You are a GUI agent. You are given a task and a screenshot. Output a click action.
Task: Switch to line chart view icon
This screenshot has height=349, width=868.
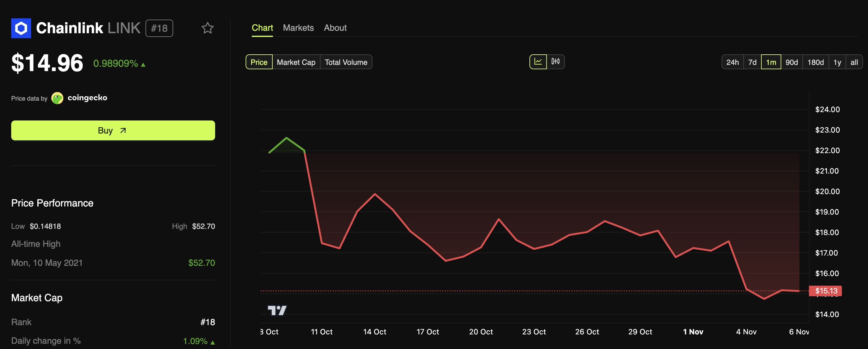[x=538, y=62]
